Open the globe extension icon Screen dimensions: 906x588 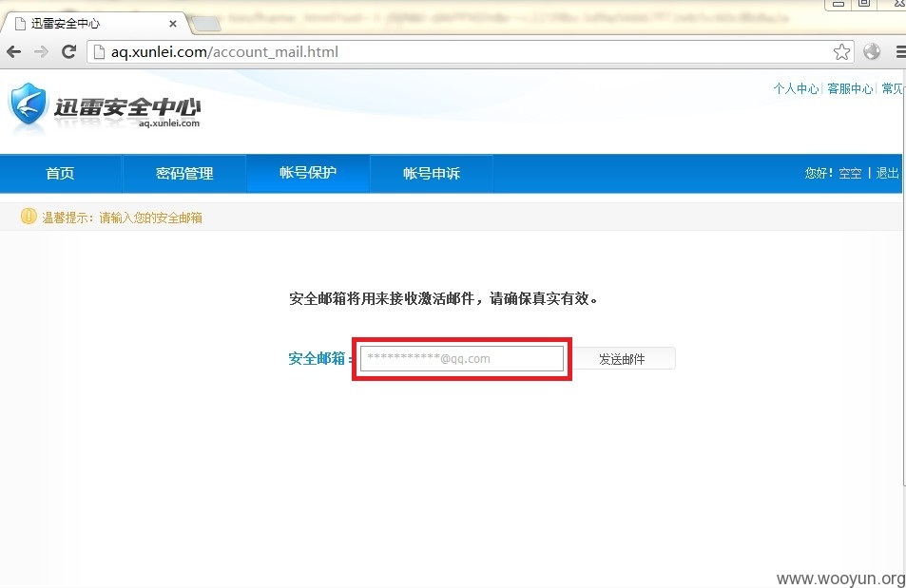pos(872,51)
